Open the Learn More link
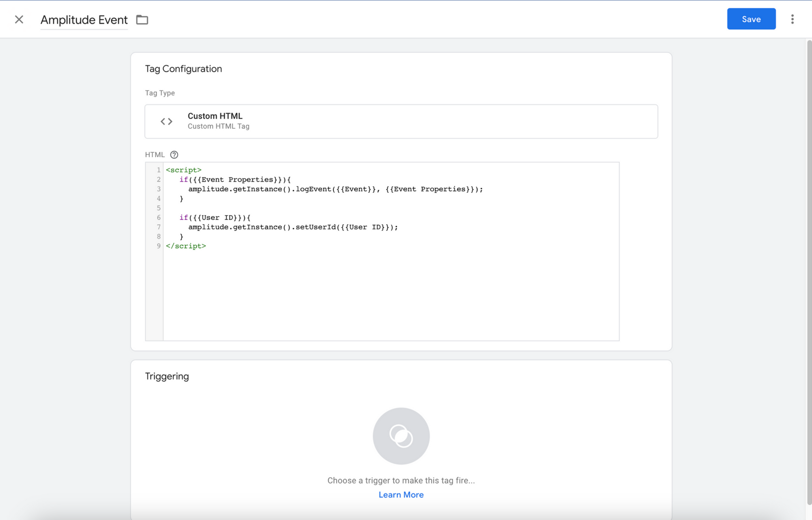Viewport: 812px width, 520px height. point(401,495)
